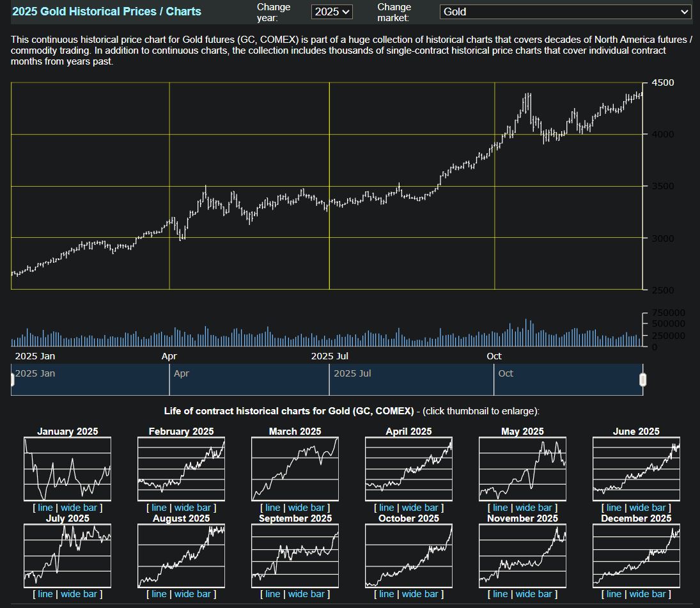This screenshot has height=608, width=700.
Task: Click the November 2025 wide bar link
Action: 534,594
